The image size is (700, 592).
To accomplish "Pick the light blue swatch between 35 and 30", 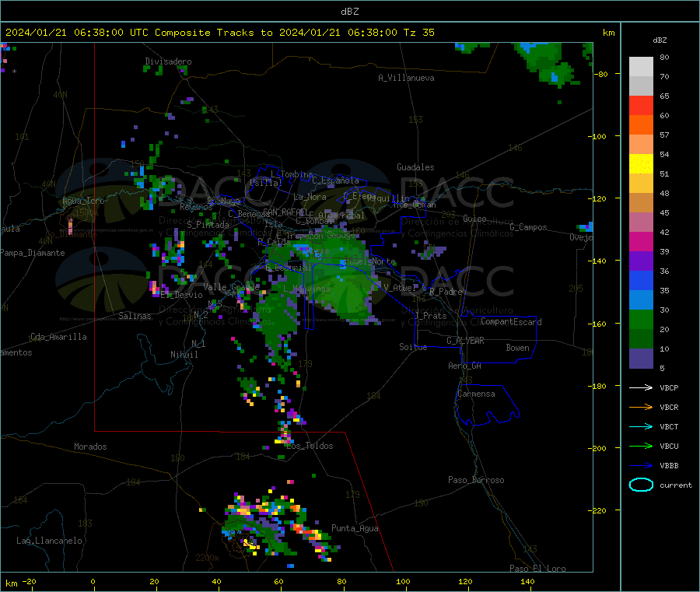I will pyautogui.click(x=641, y=300).
